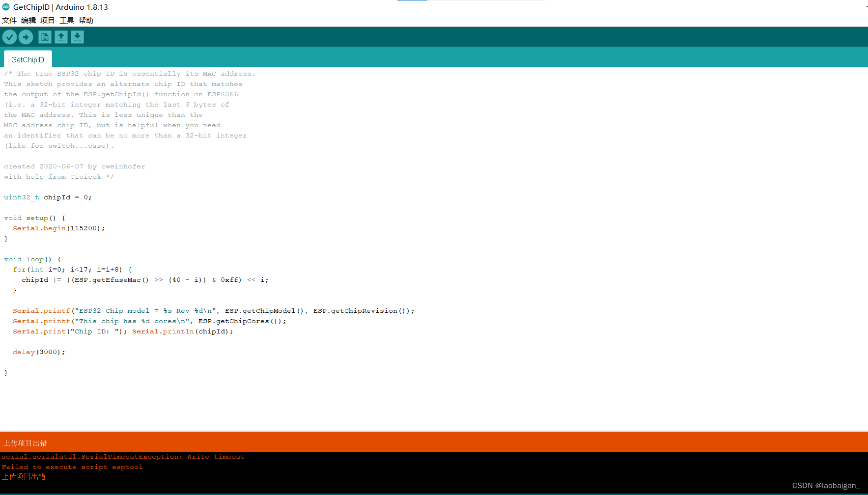
Task: Select the GetChipID sketch tab
Action: point(28,59)
